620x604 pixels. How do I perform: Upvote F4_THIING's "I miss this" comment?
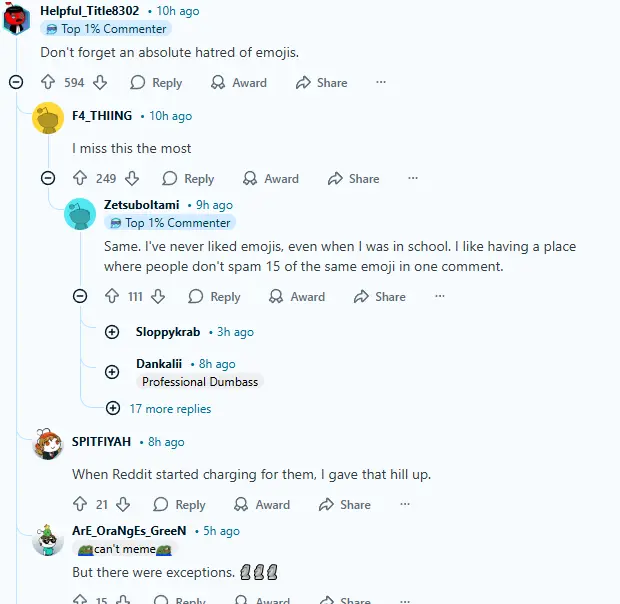tap(80, 179)
